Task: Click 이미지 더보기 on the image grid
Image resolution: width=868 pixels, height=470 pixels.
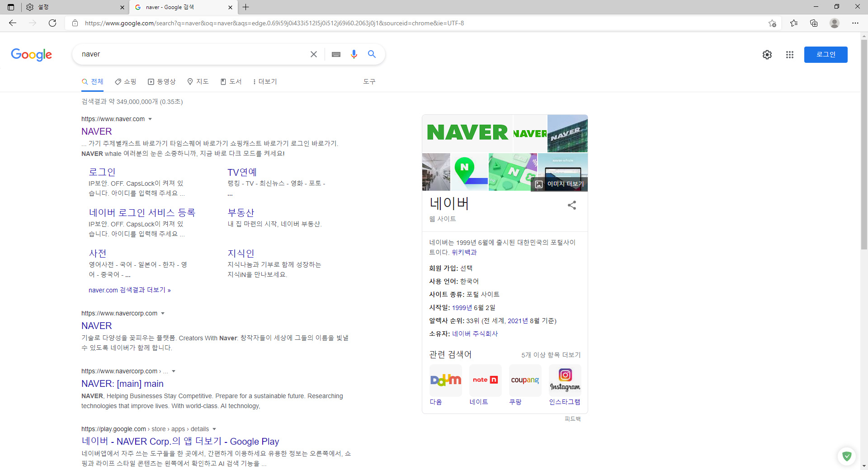Action: coord(560,184)
